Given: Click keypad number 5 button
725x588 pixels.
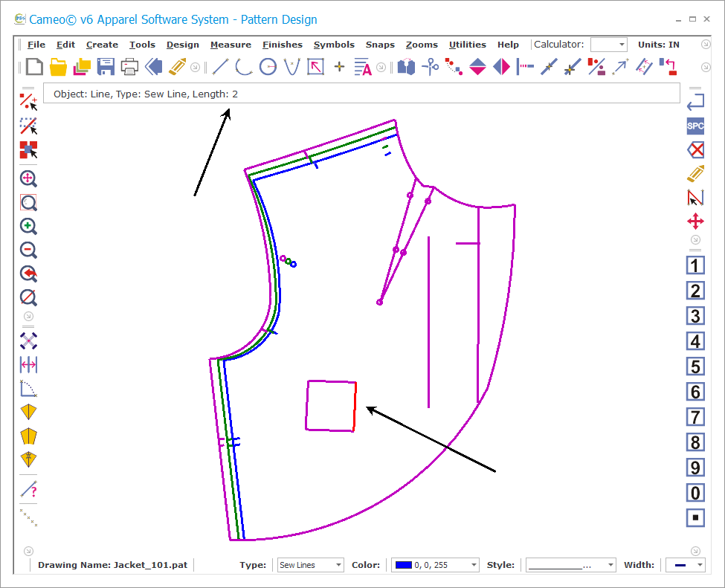Looking at the screenshot, I should pyautogui.click(x=695, y=366).
